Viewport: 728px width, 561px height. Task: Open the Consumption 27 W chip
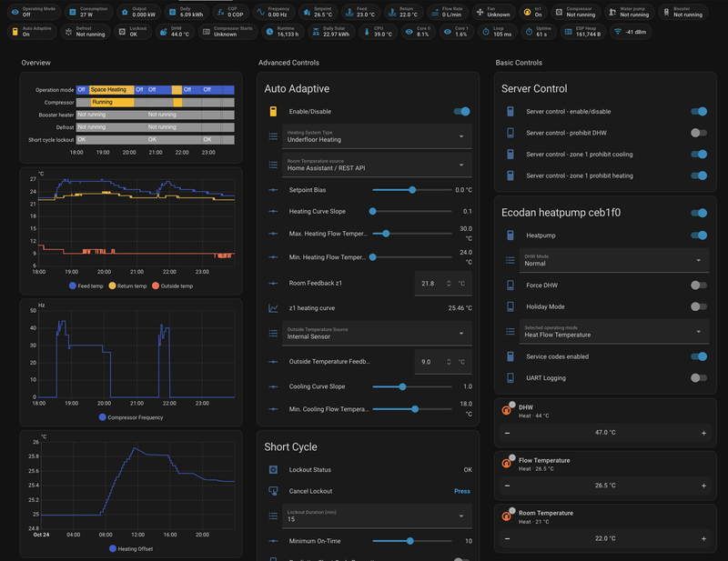tap(88, 12)
